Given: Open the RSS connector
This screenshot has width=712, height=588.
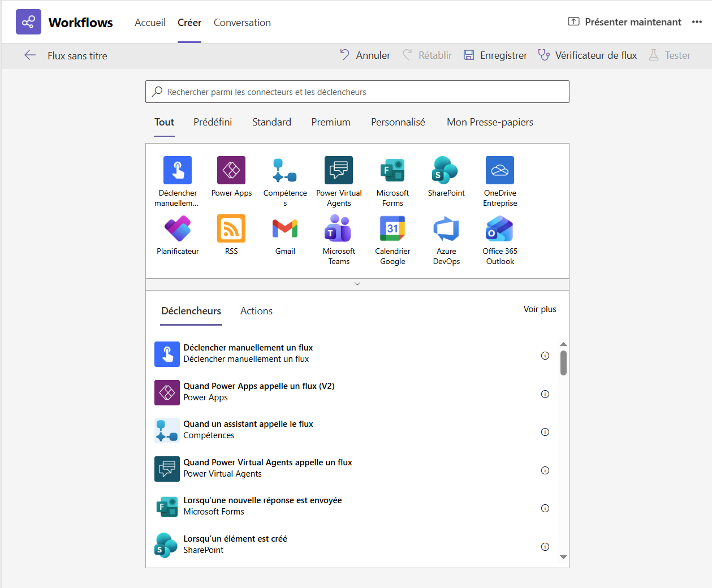Looking at the screenshot, I should [231, 228].
